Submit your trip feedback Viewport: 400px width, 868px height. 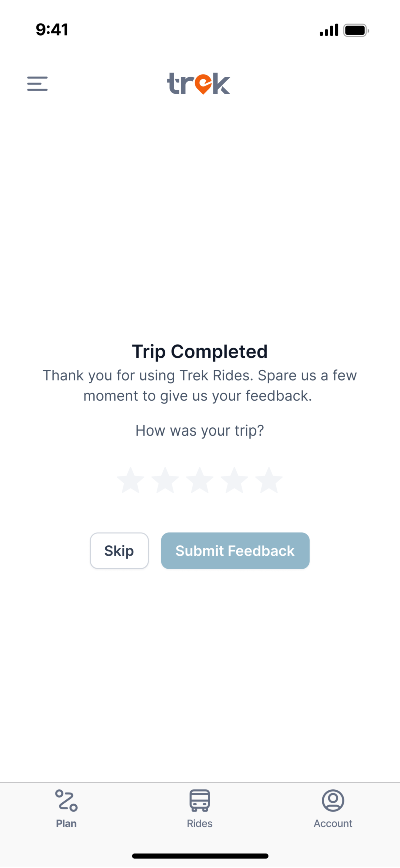[235, 551]
